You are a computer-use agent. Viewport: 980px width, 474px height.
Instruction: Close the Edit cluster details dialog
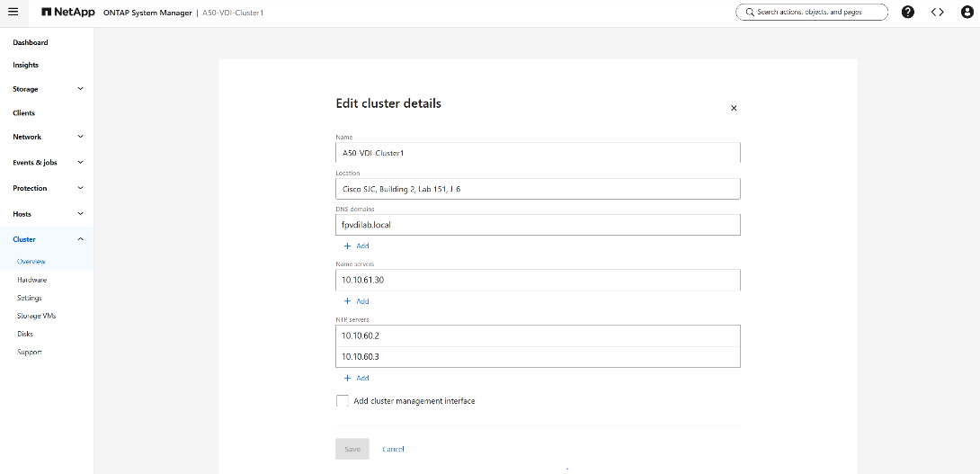pos(734,108)
